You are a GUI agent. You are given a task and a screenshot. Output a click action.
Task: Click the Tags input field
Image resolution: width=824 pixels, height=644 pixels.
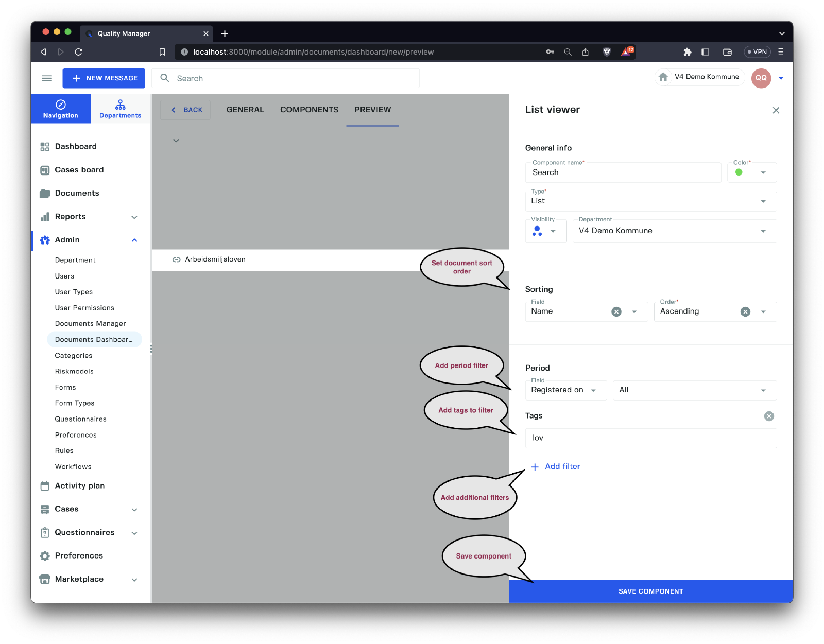click(x=650, y=438)
